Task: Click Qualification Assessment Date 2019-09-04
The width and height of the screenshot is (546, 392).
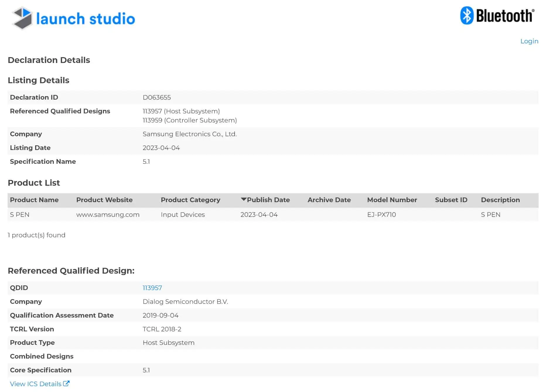Action: pyautogui.click(x=161, y=315)
